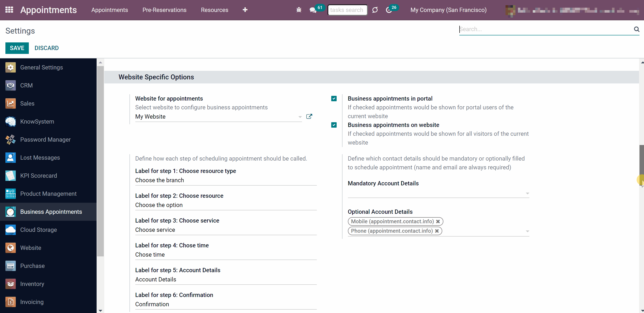Image resolution: width=644 pixels, height=313 pixels.
Task: Click the plus icon in top menu
Action: (245, 10)
